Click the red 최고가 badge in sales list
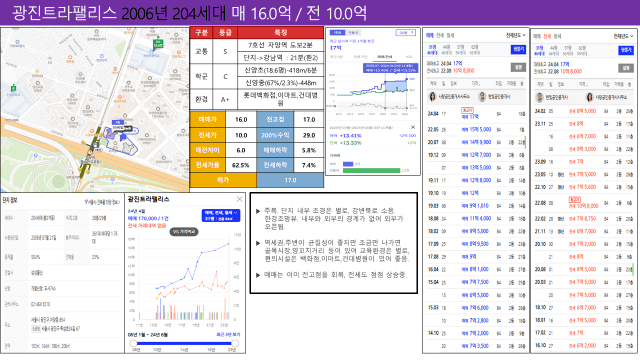The image size is (640, 360). tap(467, 110)
